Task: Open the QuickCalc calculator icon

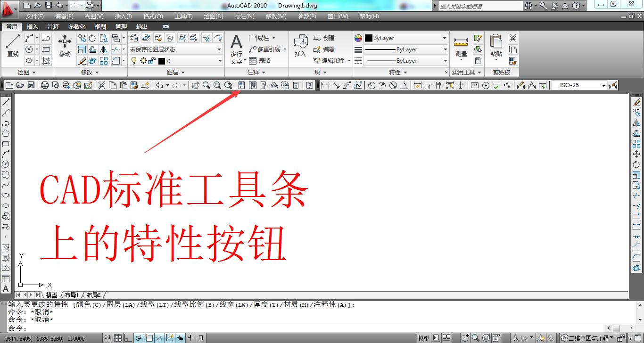Action: 297,85
